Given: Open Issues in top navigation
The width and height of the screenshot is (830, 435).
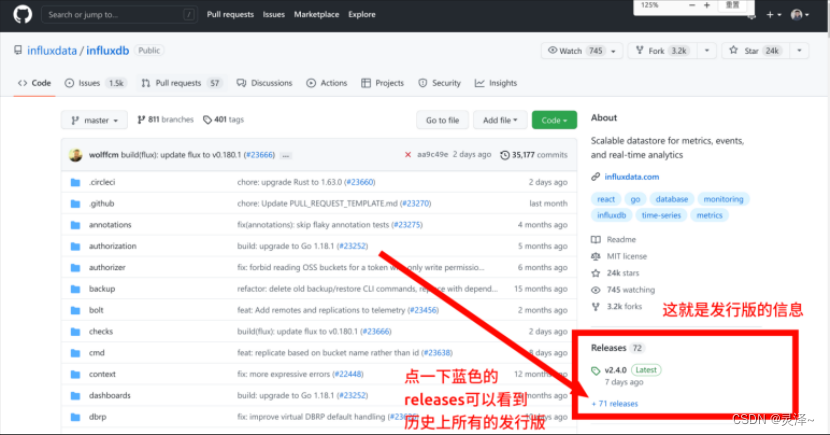Looking at the screenshot, I should point(274,14).
